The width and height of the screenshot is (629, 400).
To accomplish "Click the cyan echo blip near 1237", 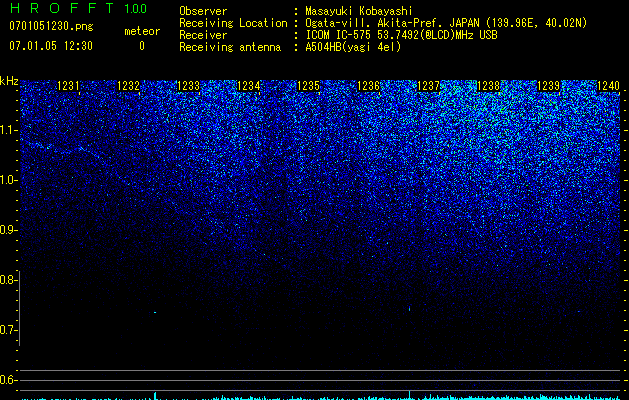I will pyautogui.click(x=409, y=309).
